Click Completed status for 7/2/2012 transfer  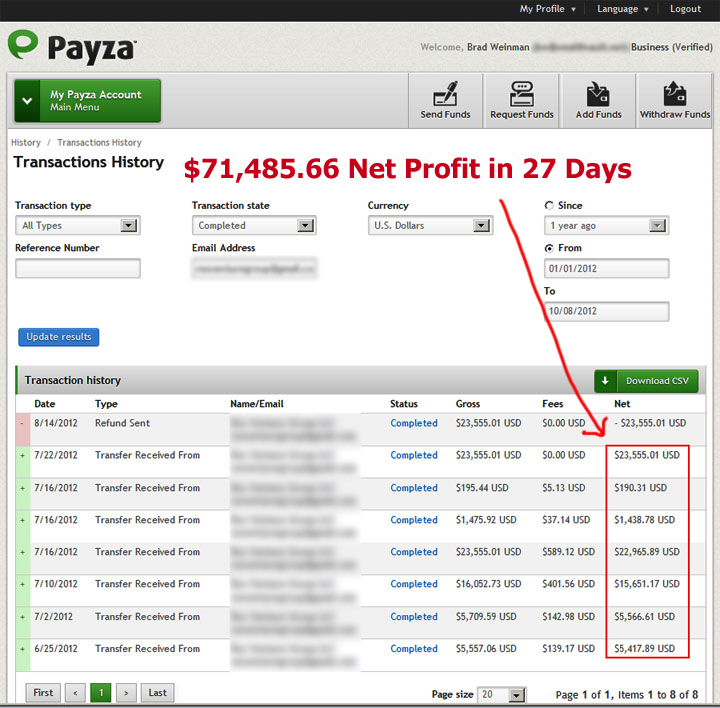tap(414, 617)
